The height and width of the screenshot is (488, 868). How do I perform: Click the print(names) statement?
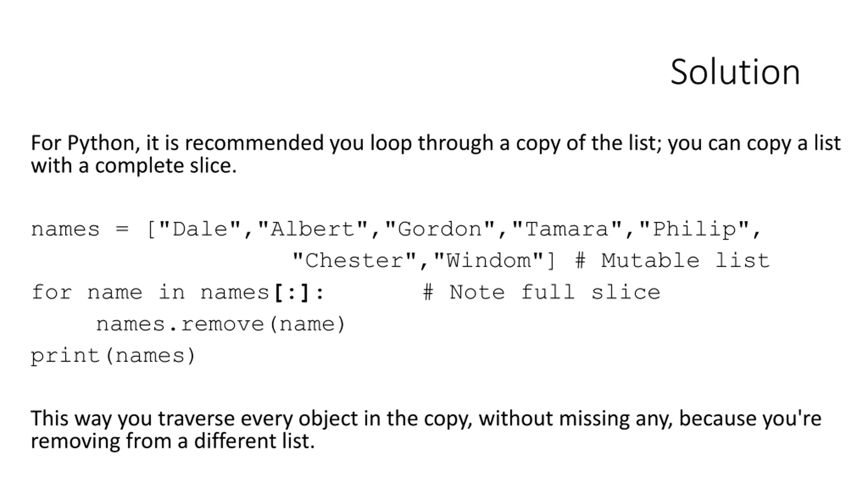[x=113, y=356]
